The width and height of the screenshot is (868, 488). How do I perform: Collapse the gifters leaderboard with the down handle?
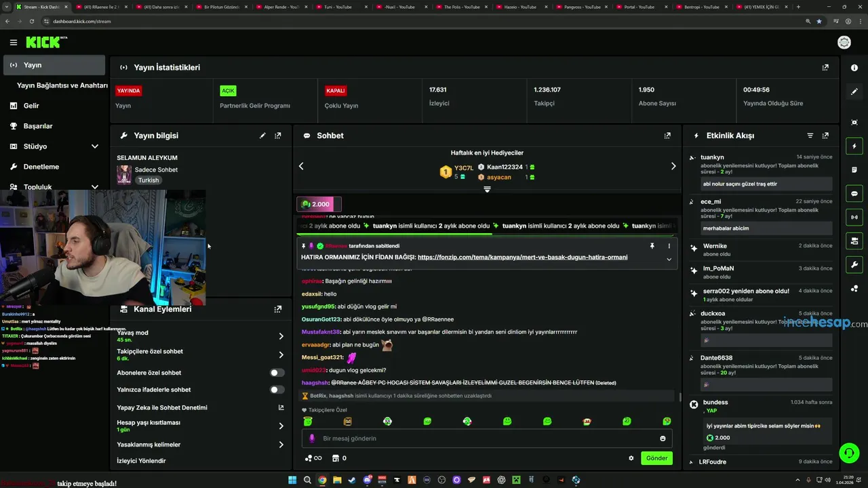point(487,190)
